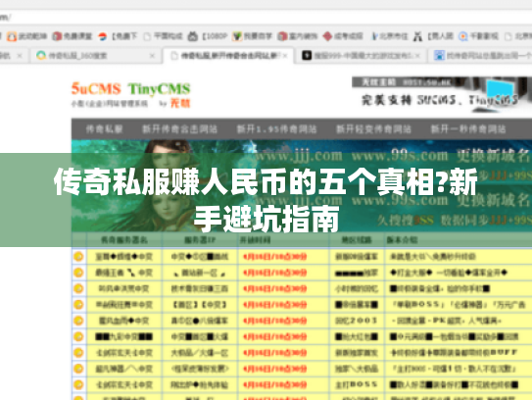Click the 超凡神器 server name link
Screen dimensions: 532x400
pos(123,369)
